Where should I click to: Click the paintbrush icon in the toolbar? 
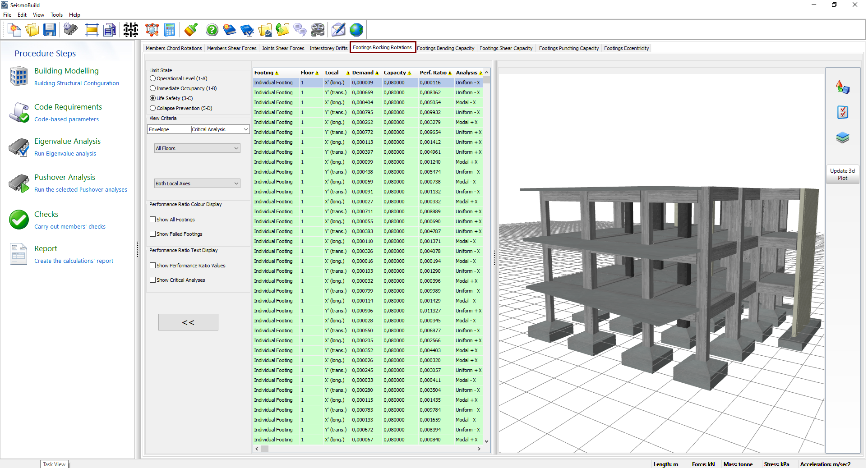191,30
